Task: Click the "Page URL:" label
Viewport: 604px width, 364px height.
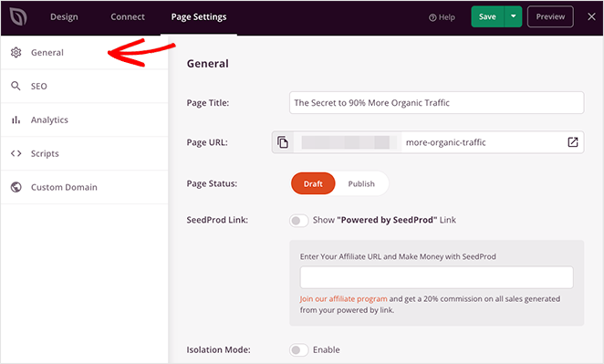Action: click(x=207, y=142)
